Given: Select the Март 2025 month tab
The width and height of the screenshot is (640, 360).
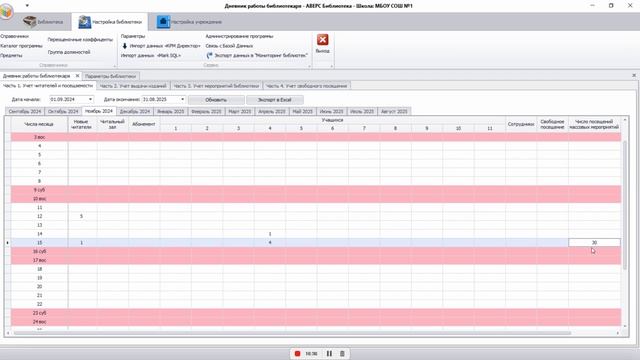Looking at the screenshot, I should click(x=240, y=111).
